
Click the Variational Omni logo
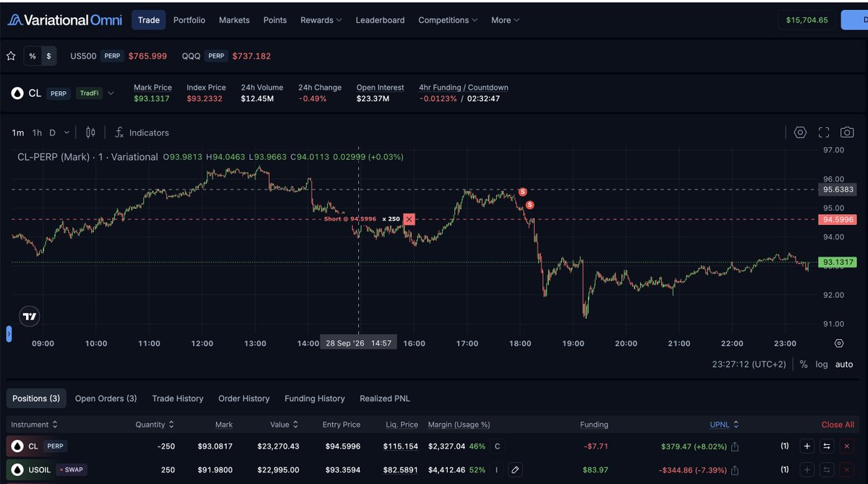64,20
